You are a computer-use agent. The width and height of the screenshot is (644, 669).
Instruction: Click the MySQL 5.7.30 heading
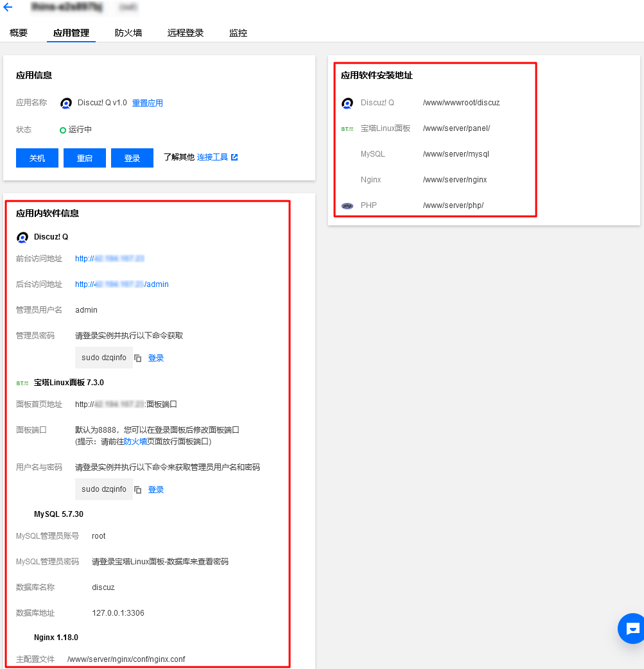(59, 514)
